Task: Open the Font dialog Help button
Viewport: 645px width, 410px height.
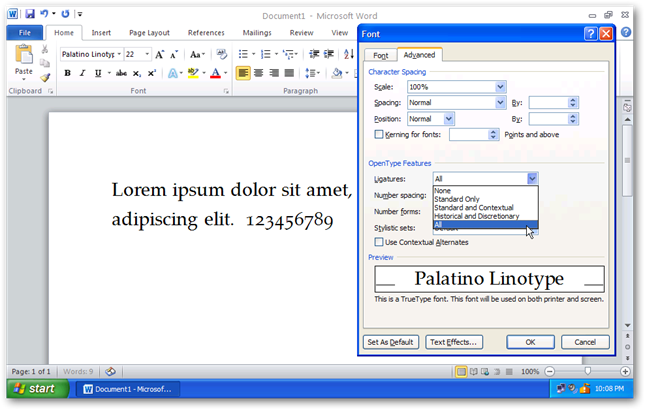Action: pos(591,34)
